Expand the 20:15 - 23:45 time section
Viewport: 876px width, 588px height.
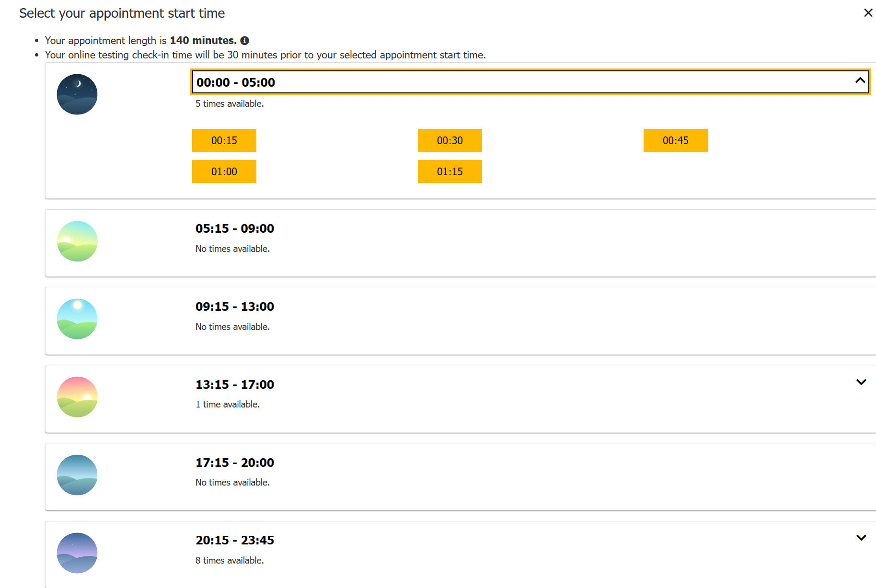pyautogui.click(x=861, y=538)
